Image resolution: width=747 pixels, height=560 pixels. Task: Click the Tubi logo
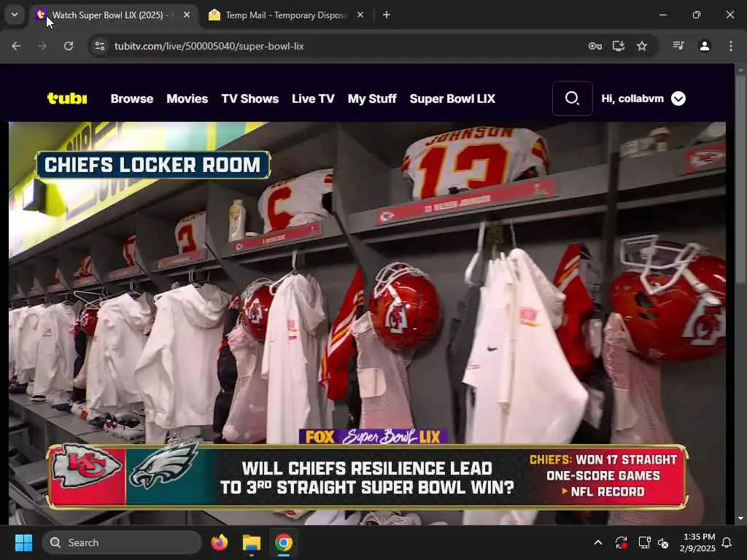67,98
